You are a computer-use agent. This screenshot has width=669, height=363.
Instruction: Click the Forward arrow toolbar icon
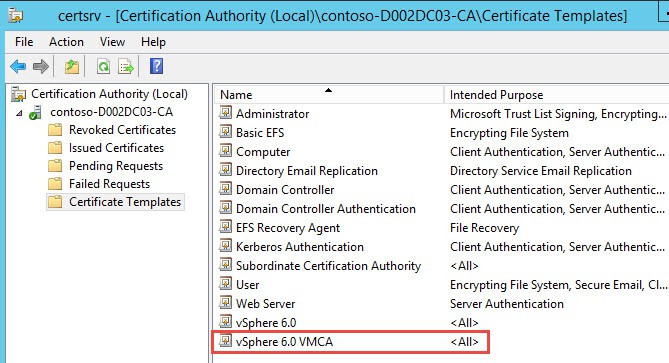coord(41,67)
